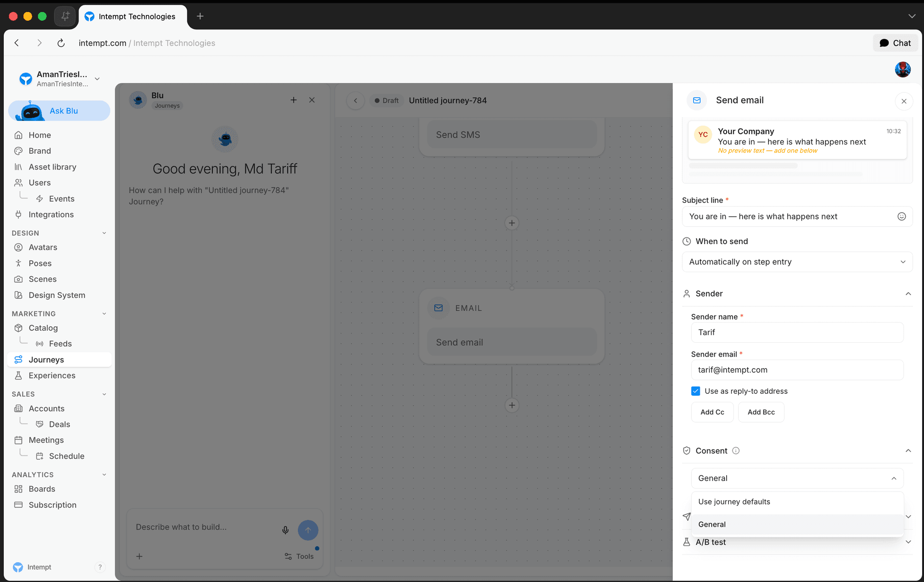
Task: Click the attach plus icon in Blu input
Action: pyautogui.click(x=139, y=556)
